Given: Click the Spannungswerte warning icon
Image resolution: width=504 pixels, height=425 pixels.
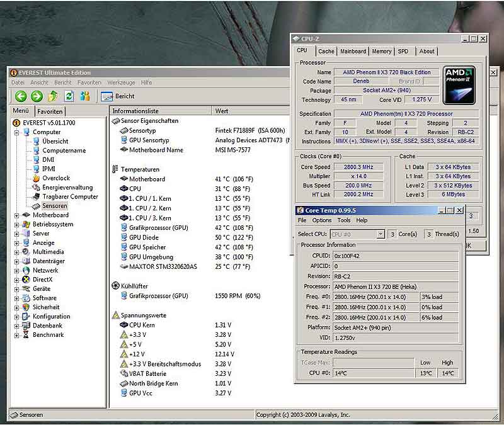Looking at the screenshot, I should coord(115,315).
